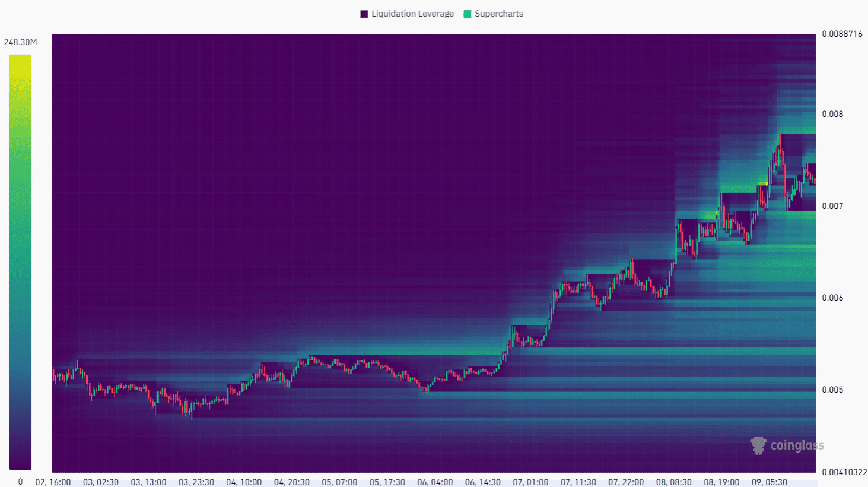Click the dark purple Liquidation Leverage legend swatch
This screenshot has width=868, height=487.
click(x=364, y=14)
